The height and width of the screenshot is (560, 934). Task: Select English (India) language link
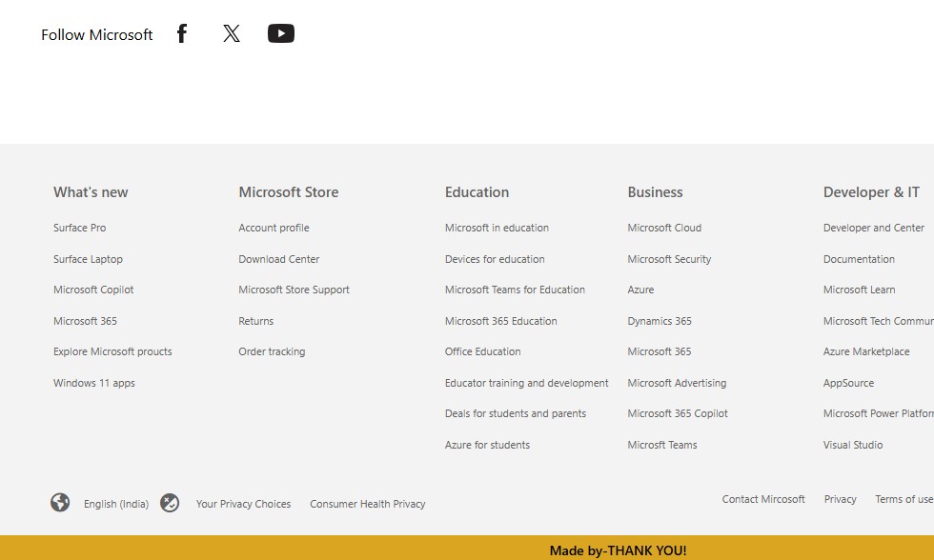(x=116, y=504)
